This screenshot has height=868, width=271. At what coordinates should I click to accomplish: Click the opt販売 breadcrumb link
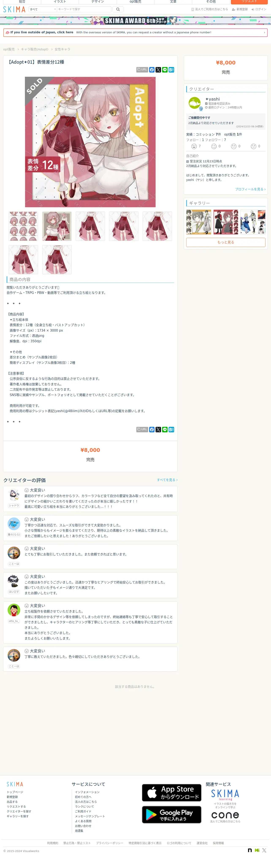coord(9,49)
